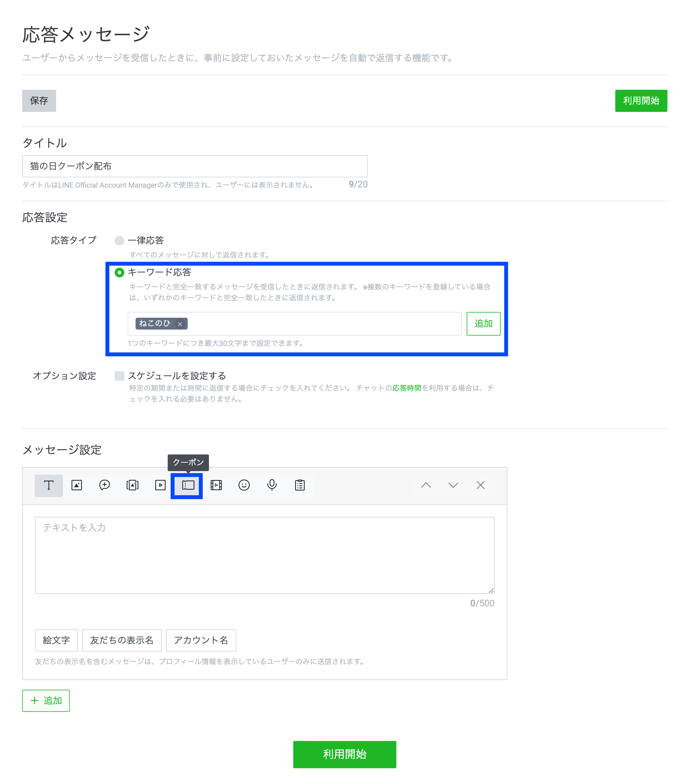Move message block down with chevron
692x784 pixels.
[453, 485]
